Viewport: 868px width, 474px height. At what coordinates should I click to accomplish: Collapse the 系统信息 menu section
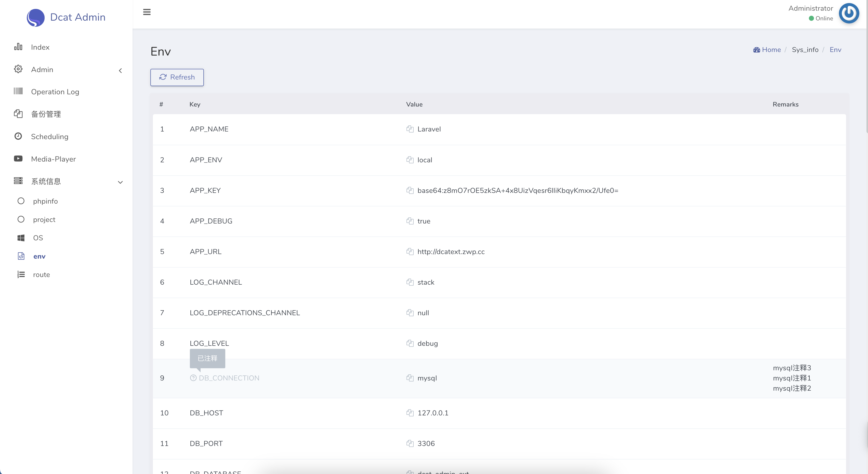pyautogui.click(x=120, y=182)
